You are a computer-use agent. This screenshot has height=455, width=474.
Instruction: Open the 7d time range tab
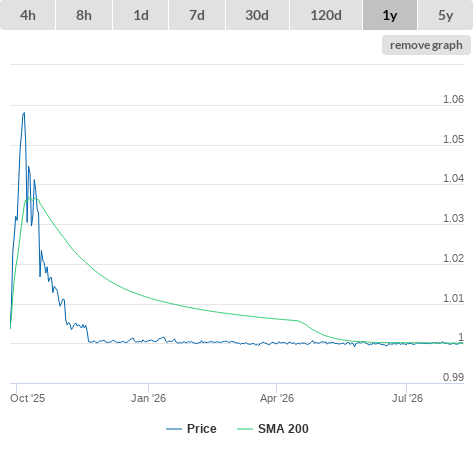tap(197, 15)
